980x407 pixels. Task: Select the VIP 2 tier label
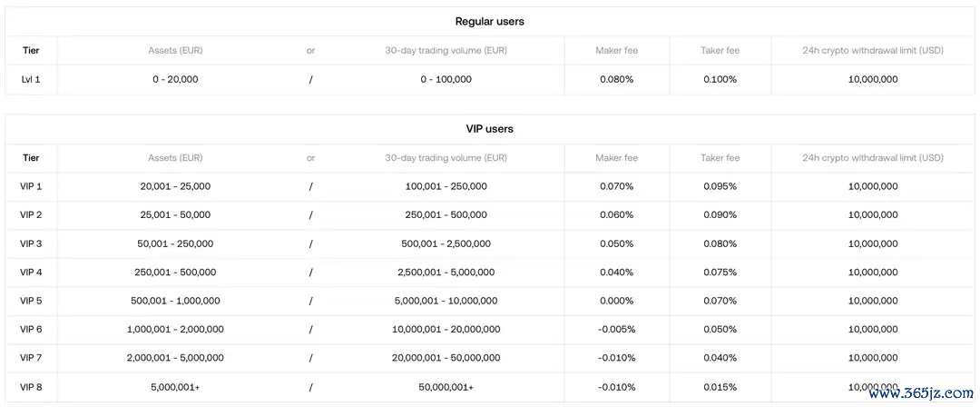tap(31, 214)
